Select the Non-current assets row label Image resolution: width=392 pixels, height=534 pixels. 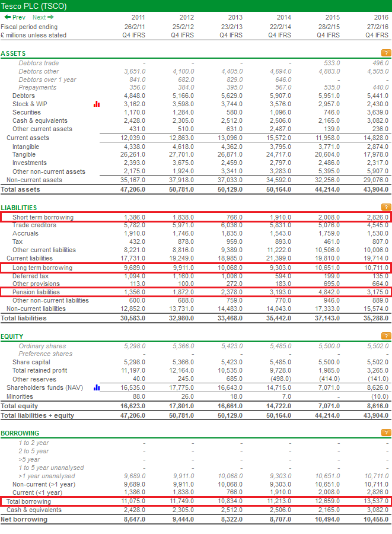click(34, 180)
